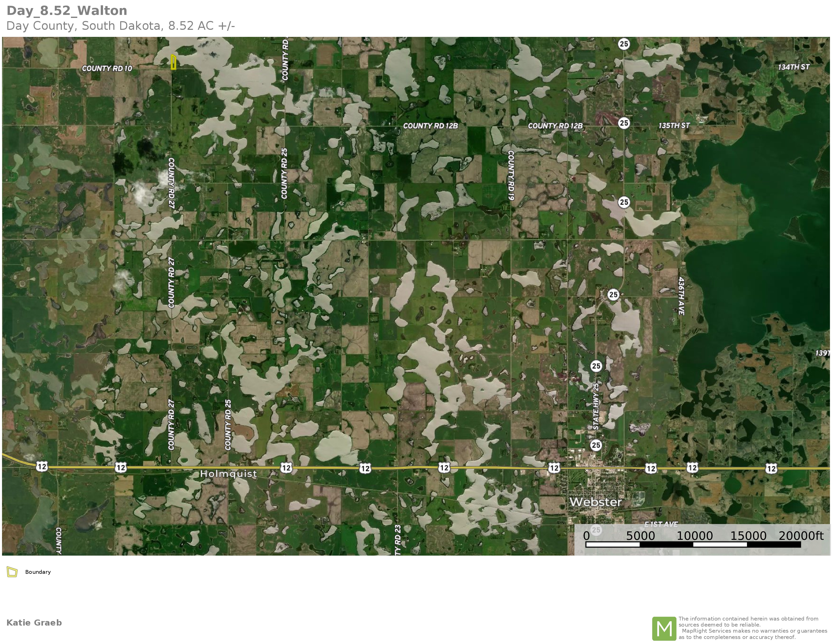
Task: Click the Katie Graeb author name
Action: [34, 623]
